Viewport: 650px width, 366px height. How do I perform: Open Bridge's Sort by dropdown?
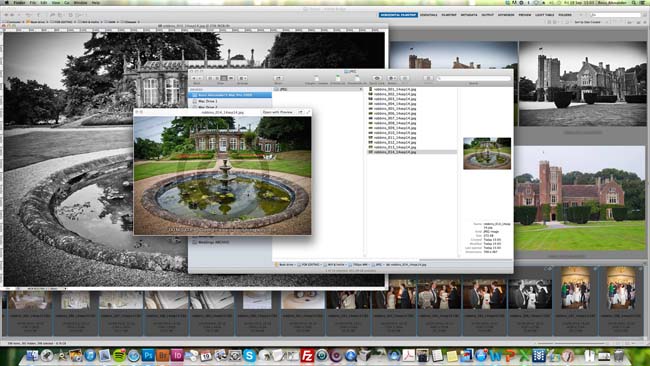(588, 22)
